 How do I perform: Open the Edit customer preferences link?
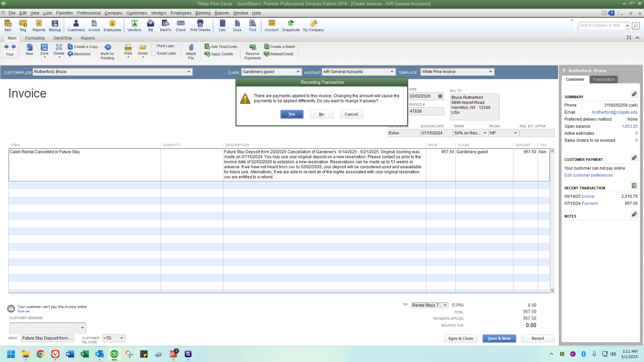tap(589, 175)
